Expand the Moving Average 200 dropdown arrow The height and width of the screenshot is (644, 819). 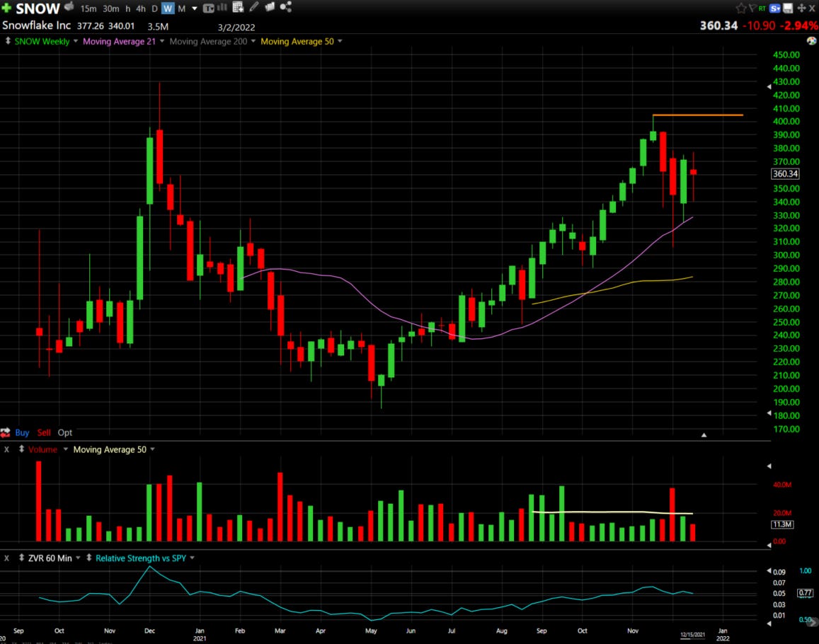[x=253, y=41]
